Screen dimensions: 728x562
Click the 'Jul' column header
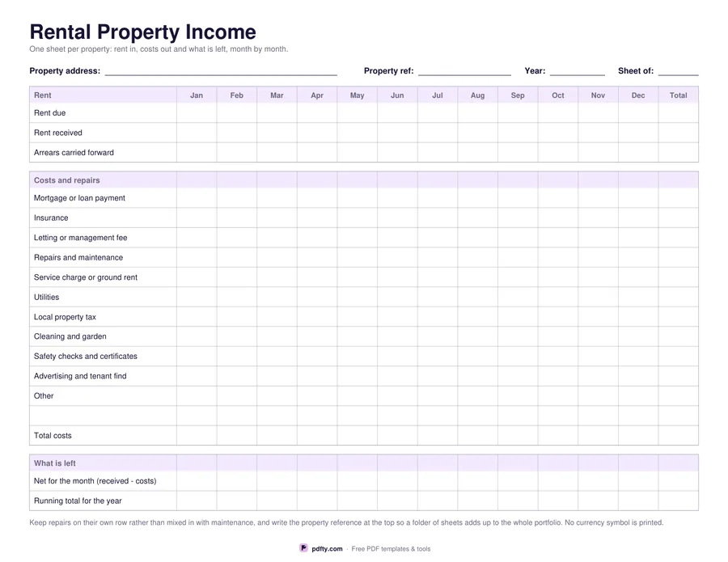click(x=438, y=95)
